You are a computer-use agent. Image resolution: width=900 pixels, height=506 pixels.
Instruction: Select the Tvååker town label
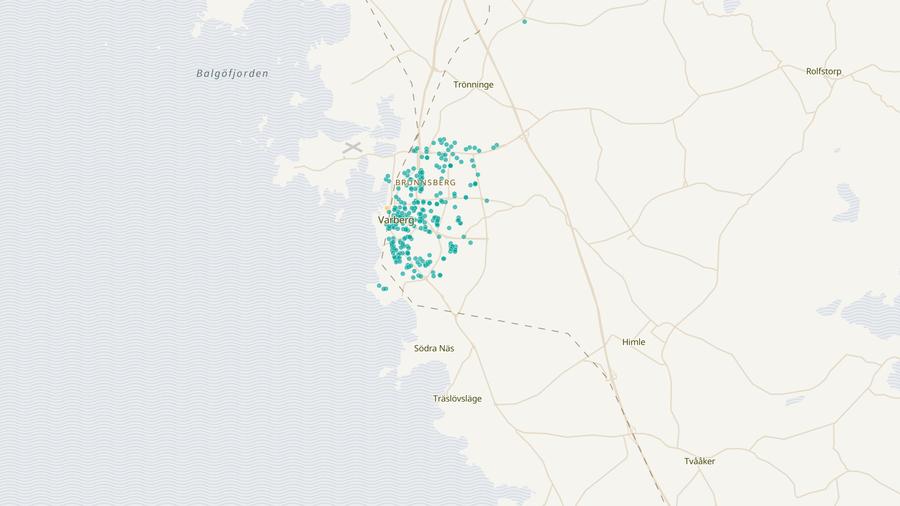point(699,461)
